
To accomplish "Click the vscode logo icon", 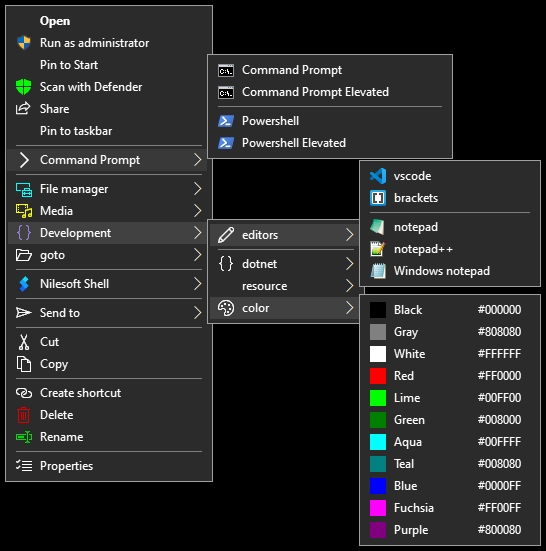I will tap(378, 176).
